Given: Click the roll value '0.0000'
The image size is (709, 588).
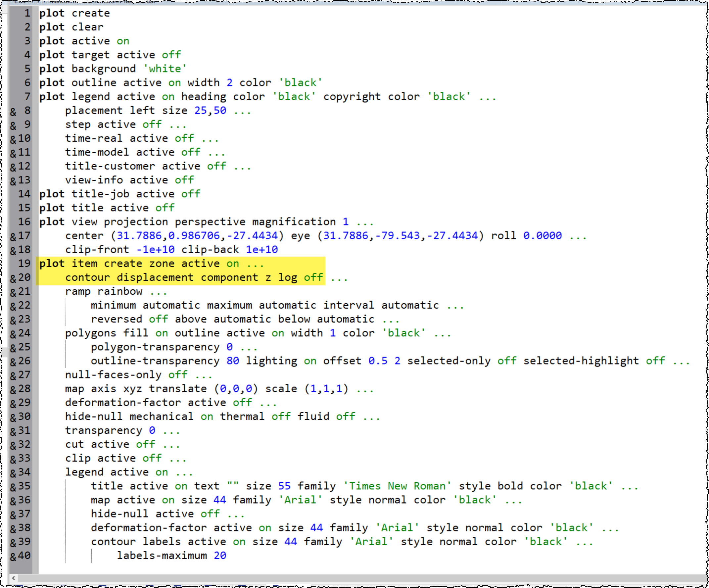Looking at the screenshot, I should tap(543, 235).
